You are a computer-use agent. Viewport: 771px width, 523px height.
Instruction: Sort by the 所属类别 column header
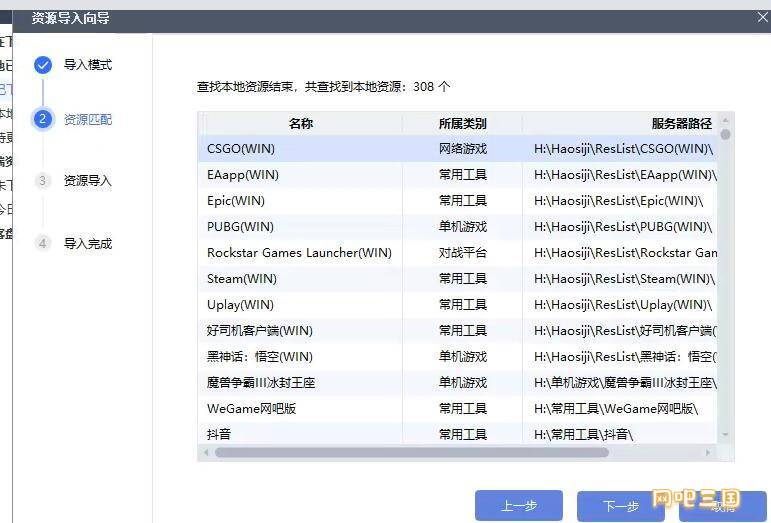[x=462, y=123]
